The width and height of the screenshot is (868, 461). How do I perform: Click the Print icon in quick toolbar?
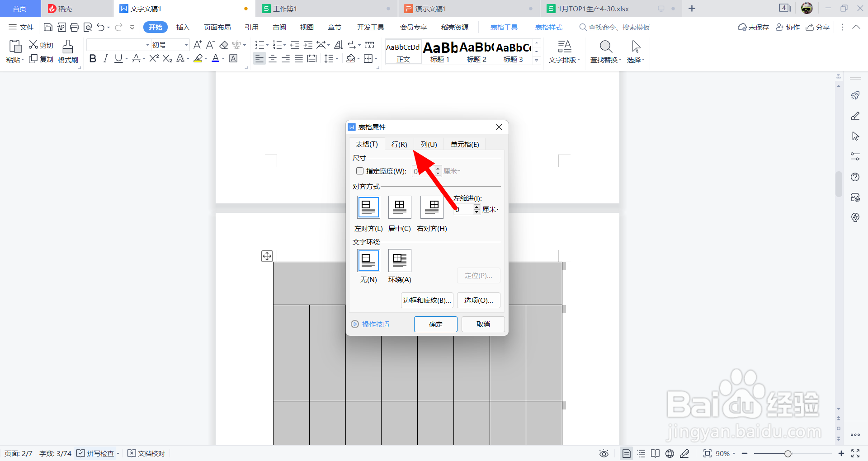point(75,28)
